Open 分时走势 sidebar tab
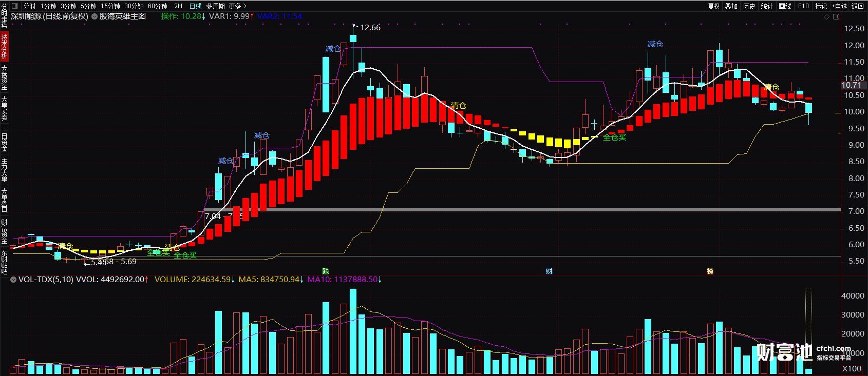 pyautogui.click(x=4, y=15)
